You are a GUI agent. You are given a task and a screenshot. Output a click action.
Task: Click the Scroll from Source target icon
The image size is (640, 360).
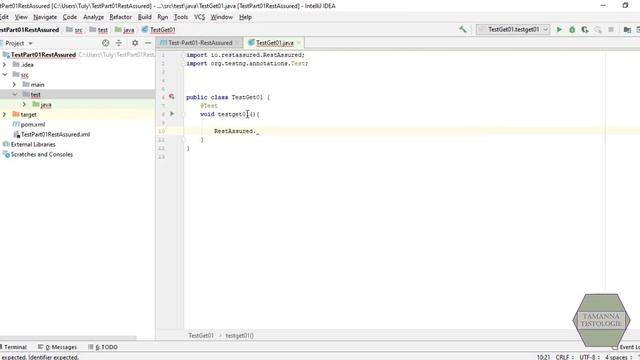coord(105,43)
